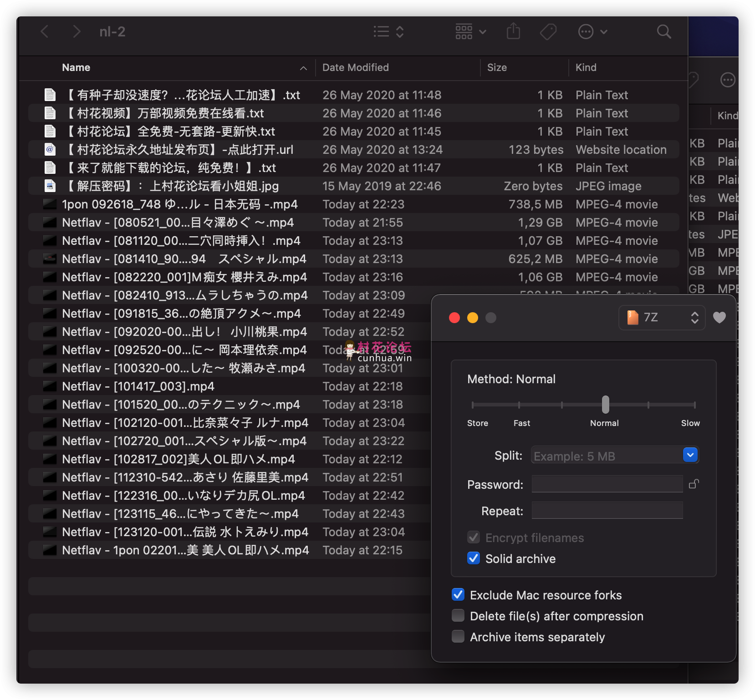Set method slider to Fast tick

519,404
